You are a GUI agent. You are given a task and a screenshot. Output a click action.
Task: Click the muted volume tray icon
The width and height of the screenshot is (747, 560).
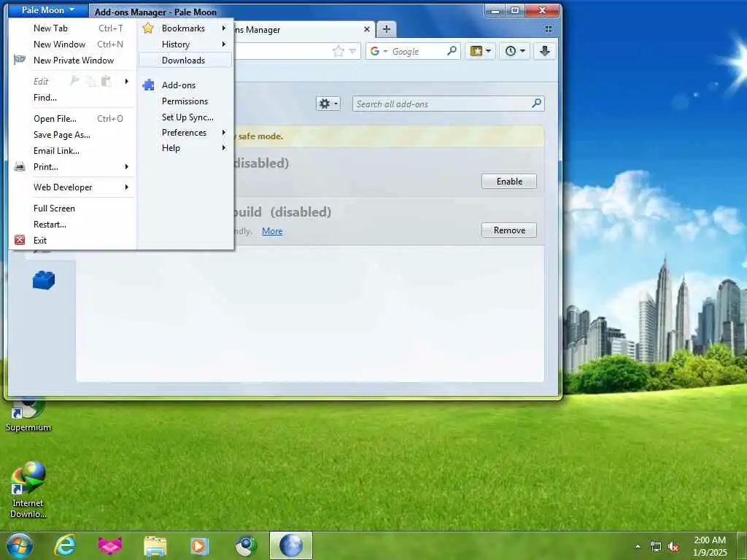coord(673,547)
